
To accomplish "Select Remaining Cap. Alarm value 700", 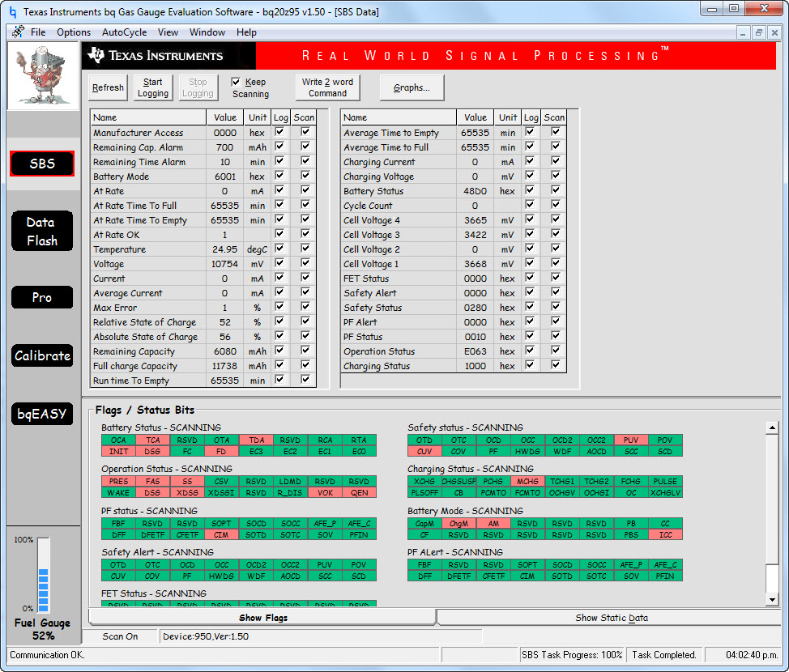I will [x=224, y=147].
